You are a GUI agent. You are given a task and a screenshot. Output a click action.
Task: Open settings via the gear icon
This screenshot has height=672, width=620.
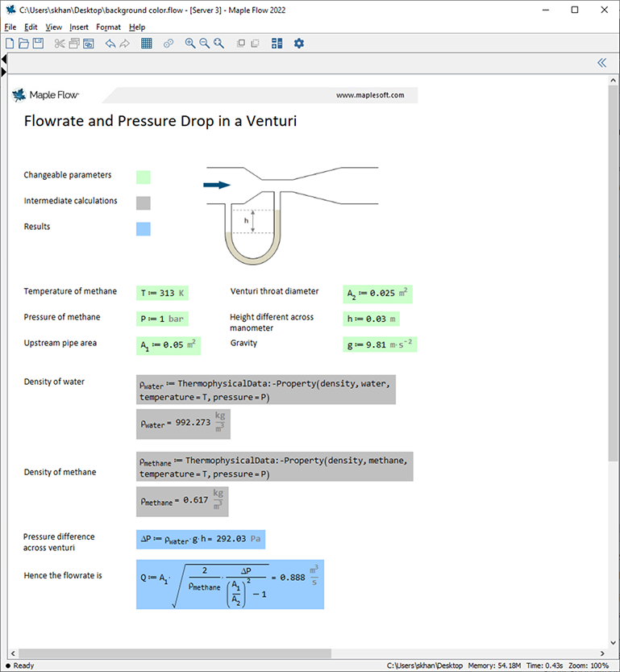(299, 44)
